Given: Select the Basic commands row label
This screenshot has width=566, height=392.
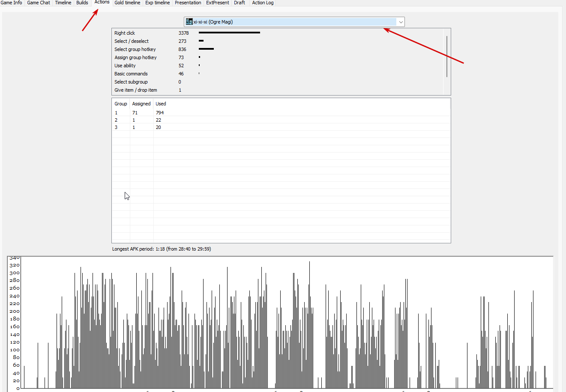Looking at the screenshot, I should point(131,74).
